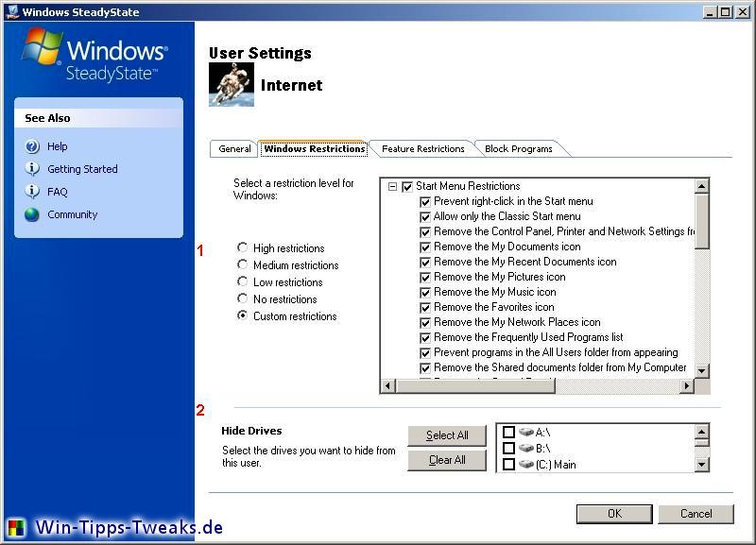Click restrictions list scroll down arrow
Image resolution: width=756 pixels, height=545 pixels.
click(x=701, y=370)
